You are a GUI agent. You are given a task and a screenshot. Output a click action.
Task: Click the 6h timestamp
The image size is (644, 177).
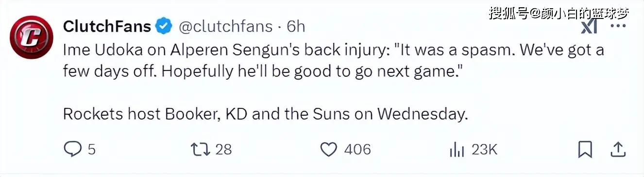tap(295, 26)
